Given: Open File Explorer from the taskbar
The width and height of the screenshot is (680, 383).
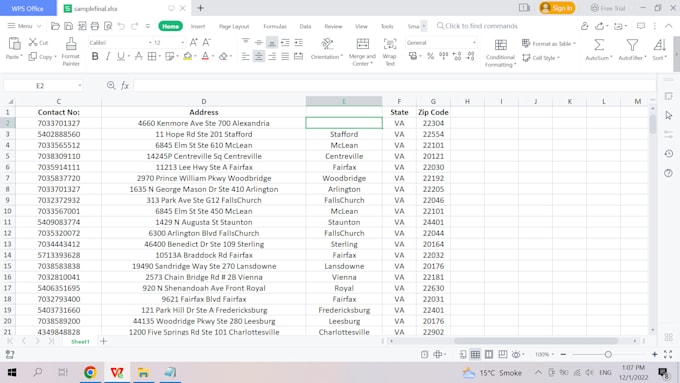Looking at the screenshot, I should click(x=143, y=372).
